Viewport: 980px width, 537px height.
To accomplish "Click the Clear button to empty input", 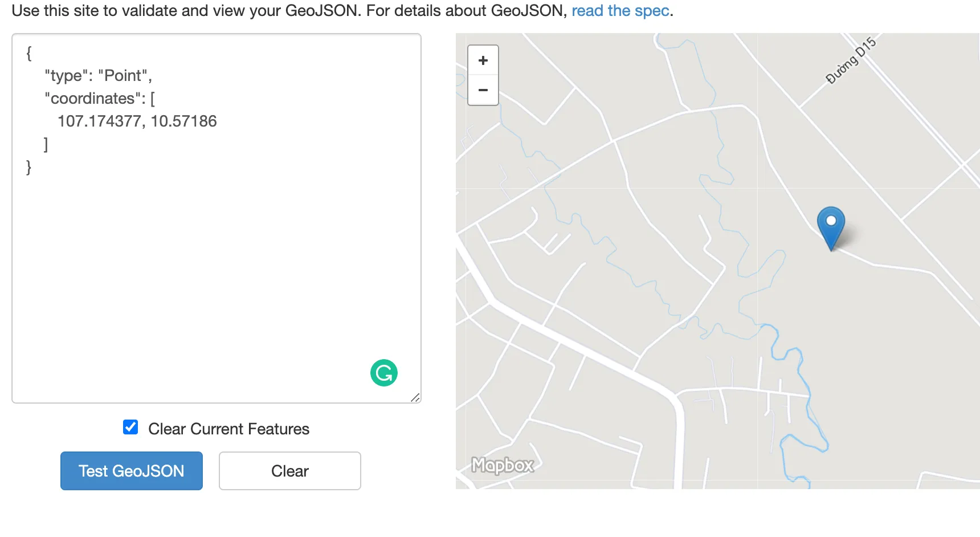I will 289,471.
